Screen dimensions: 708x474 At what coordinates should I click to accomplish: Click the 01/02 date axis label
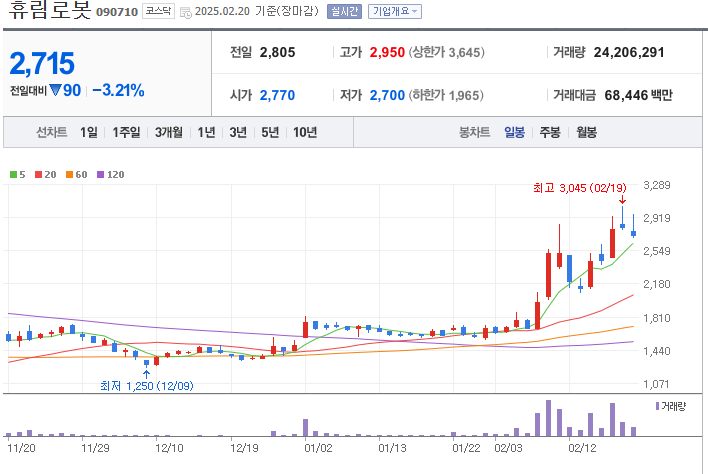pos(318,448)
